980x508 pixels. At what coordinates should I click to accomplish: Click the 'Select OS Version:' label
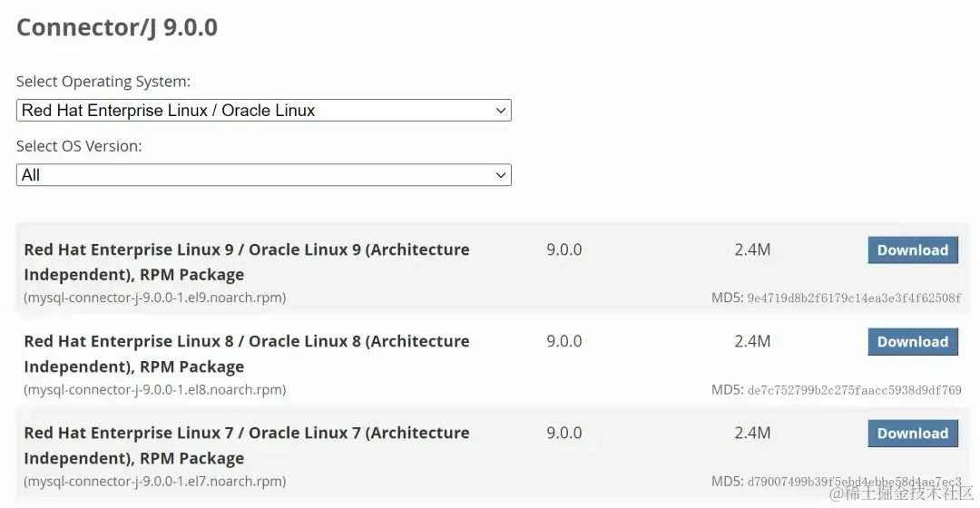79,146
